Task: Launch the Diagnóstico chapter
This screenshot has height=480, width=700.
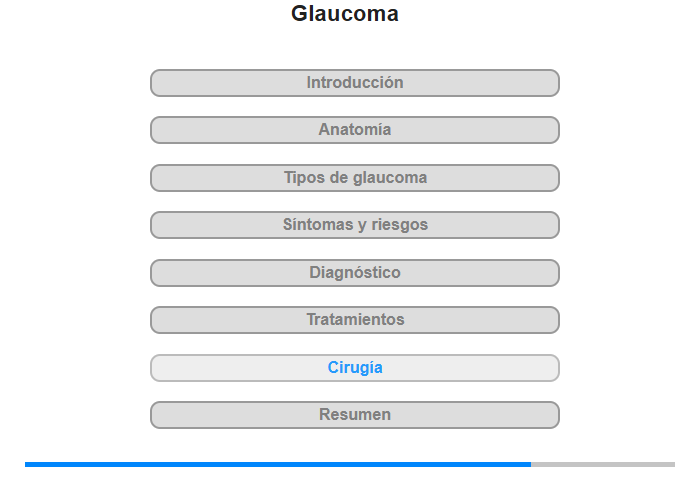Action: (354, 273)
